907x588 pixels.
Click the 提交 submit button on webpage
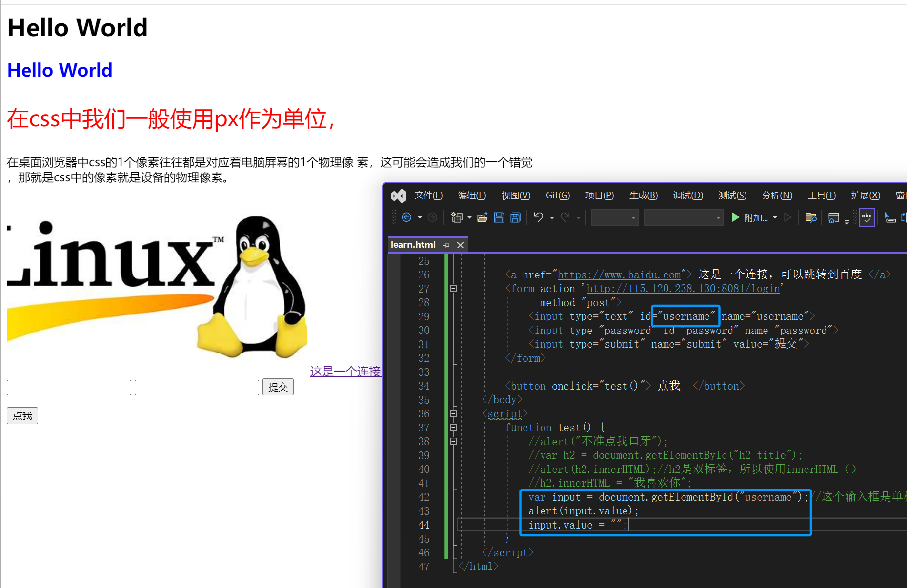pos(278,387)
